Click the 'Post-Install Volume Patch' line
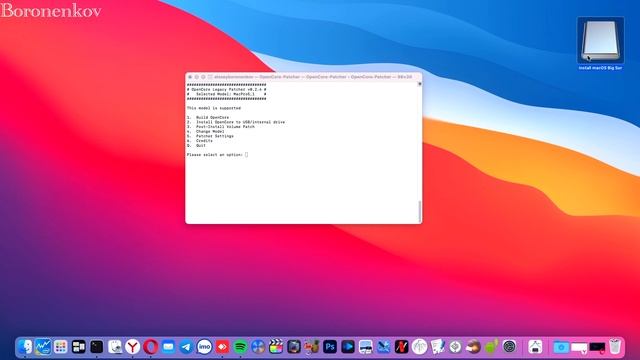The width and height of the screenshot is (640, 360). [x=221, y=127]
